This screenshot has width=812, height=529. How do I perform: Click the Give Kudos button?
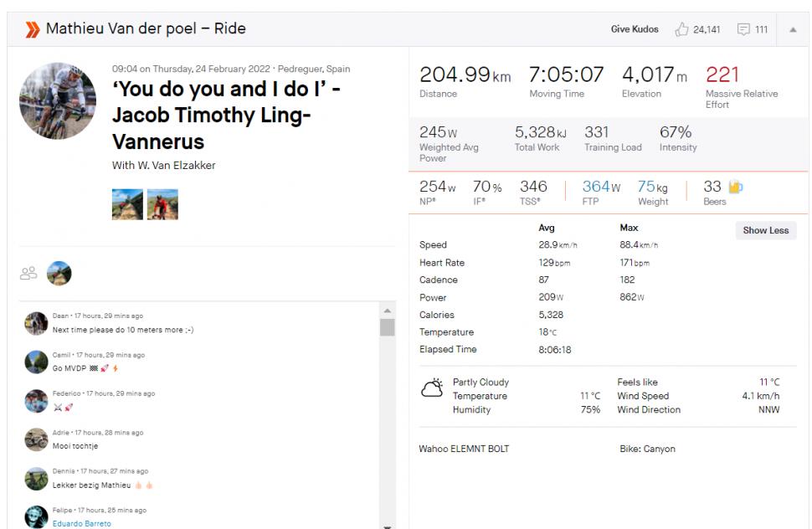635,29
